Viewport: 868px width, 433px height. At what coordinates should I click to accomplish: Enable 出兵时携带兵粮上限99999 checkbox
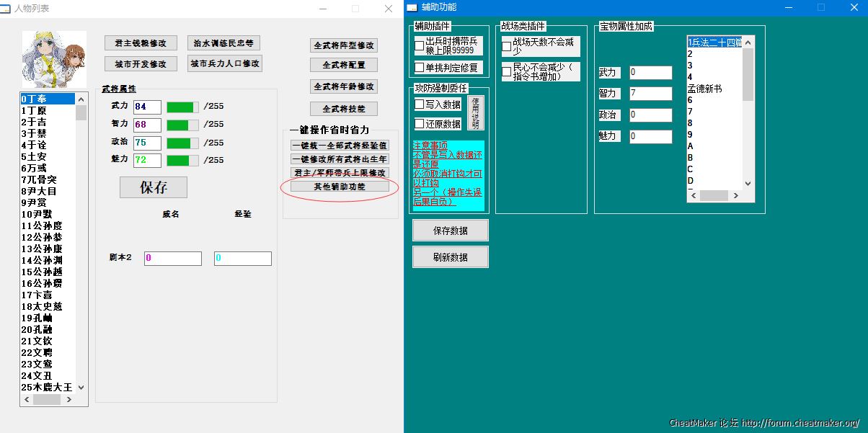click(x=420, y=46)
